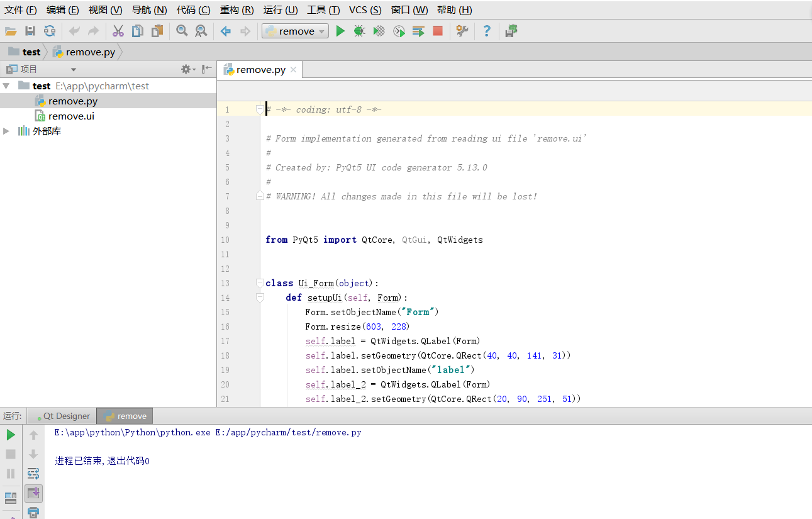
Task: Switch to the Qt Designer run tab
Action: click(x=62, y=416)
